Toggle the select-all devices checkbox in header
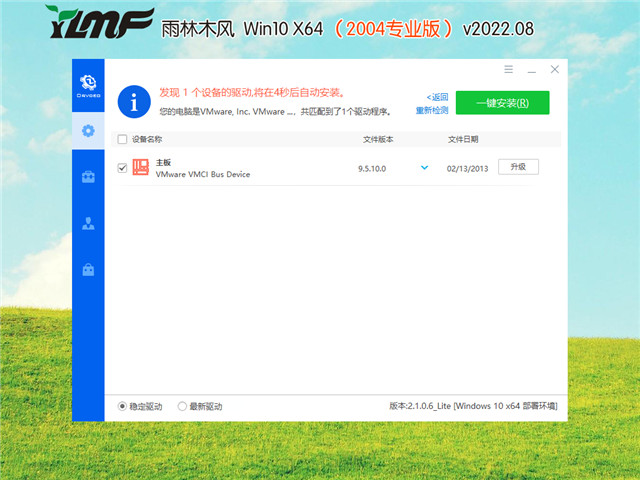 point(122,139)
